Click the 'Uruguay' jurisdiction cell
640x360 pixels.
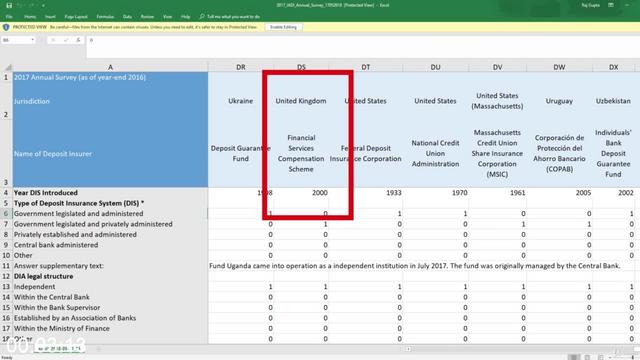point(559,101)
